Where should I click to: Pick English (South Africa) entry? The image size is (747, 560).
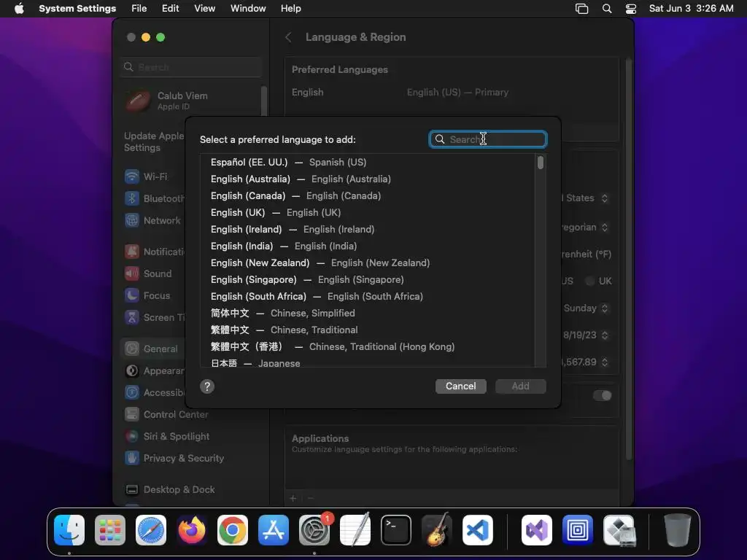coord(368,296)
